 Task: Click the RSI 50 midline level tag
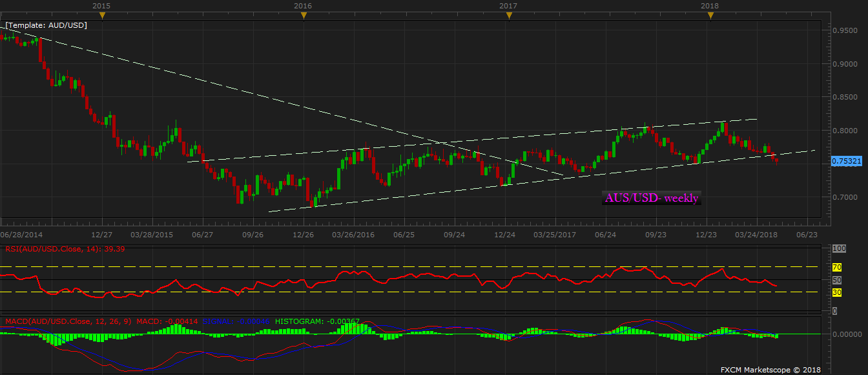click(836, 280)
